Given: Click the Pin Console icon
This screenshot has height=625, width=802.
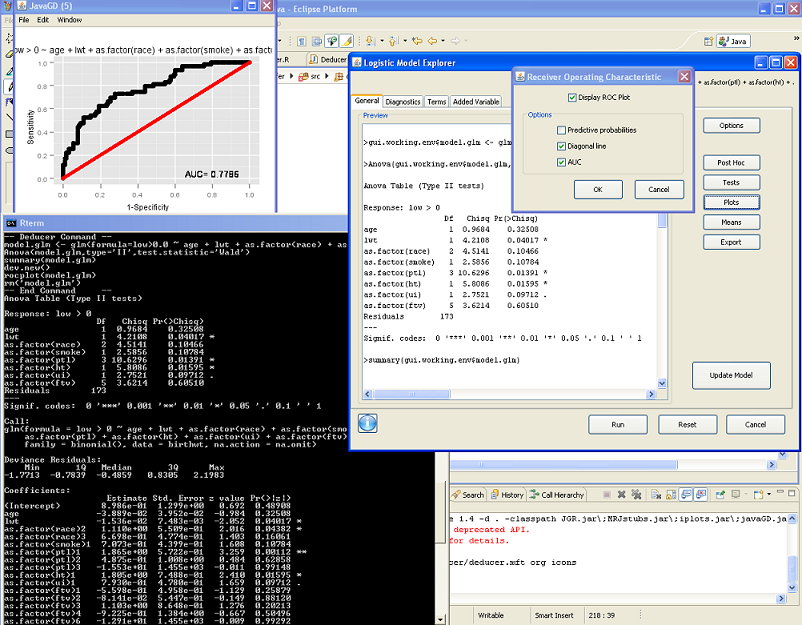Looking at the screenshot, I should point(720,495).
